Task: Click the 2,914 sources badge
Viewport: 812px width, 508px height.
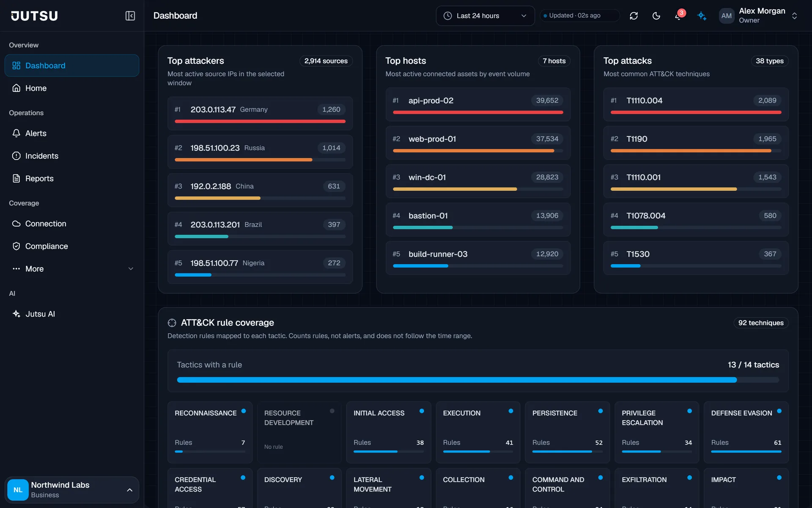Action: [x=326, y=61]
